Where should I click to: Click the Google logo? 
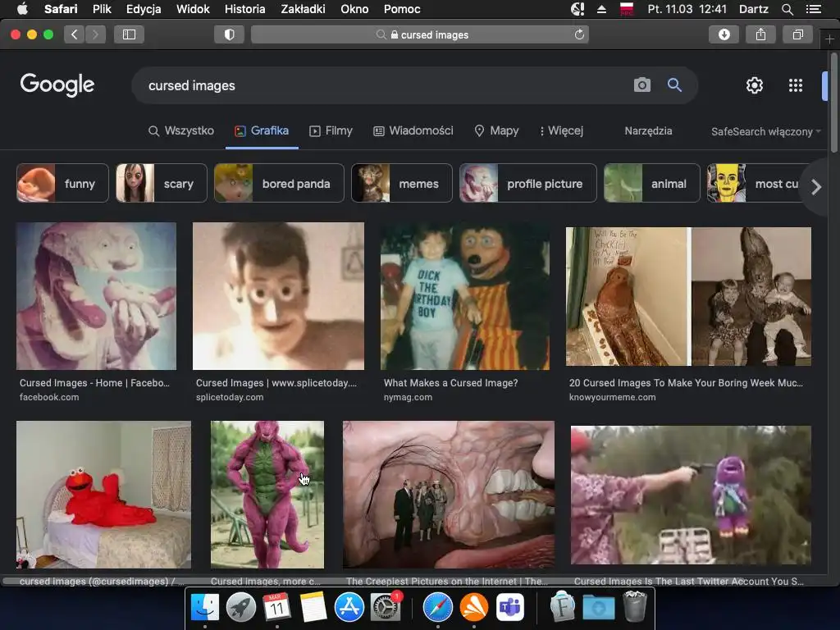tap(57, 84)
